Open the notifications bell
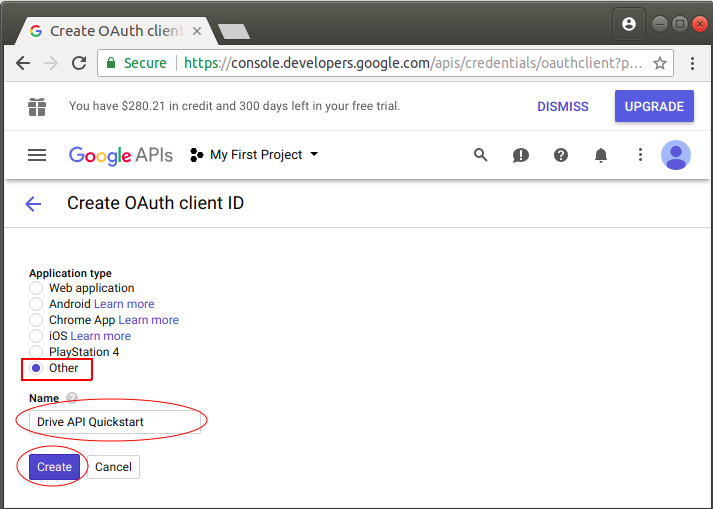Screen dimensions: 713x509 point(601,156)
